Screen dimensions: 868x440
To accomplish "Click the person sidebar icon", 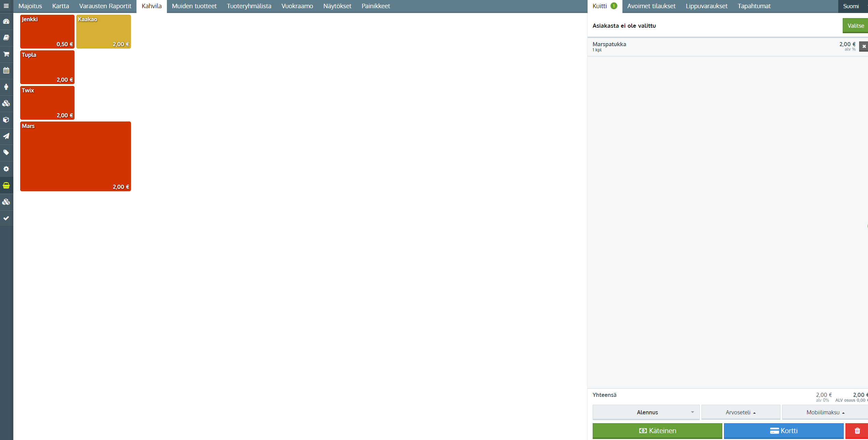I will point(6,87).
